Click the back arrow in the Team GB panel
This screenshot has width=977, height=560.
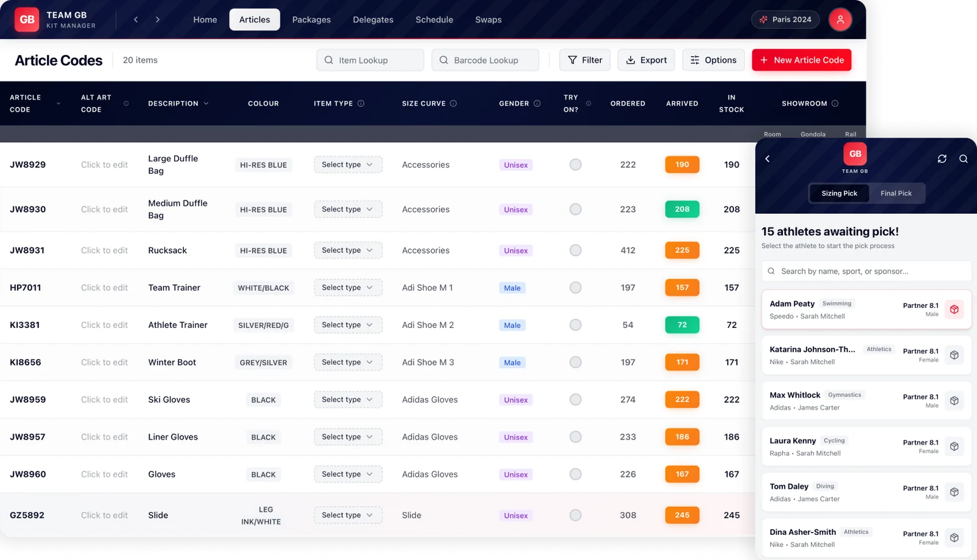pyautogui.click(x=768, y=159)
